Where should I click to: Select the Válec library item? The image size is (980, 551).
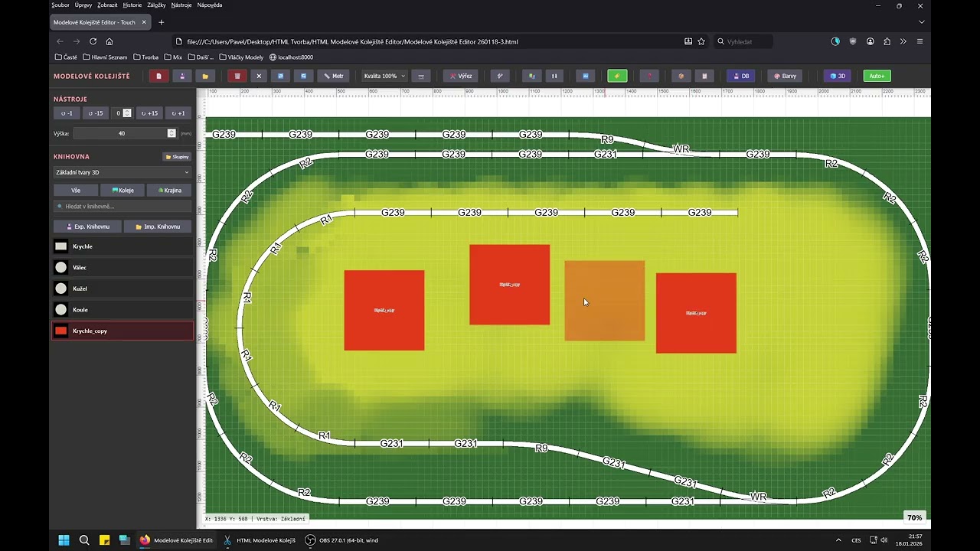coord(122,268)
